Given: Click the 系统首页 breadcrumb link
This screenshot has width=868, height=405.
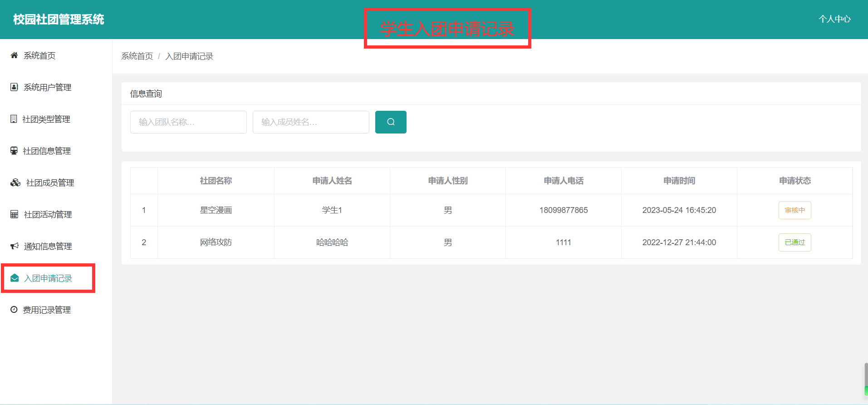Looking at the screenshot, I should pyautogui.click(x=137, y=56).
